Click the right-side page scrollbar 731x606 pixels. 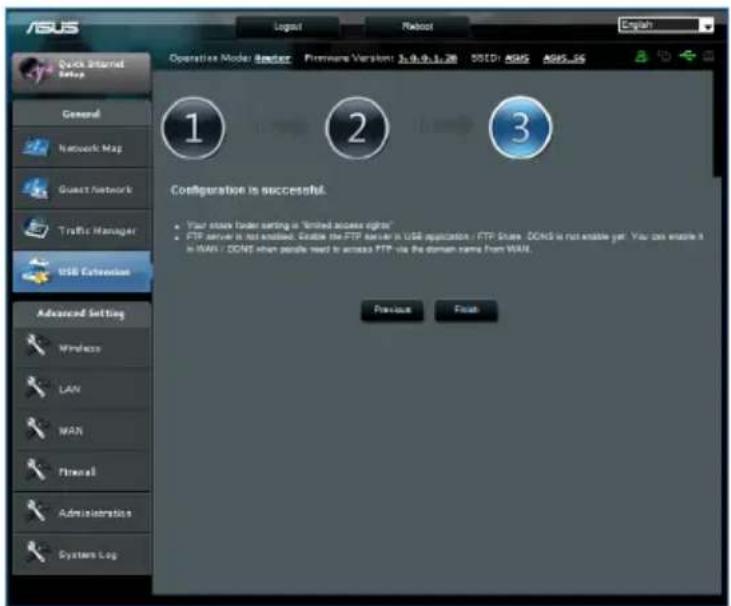coord(717,124)
